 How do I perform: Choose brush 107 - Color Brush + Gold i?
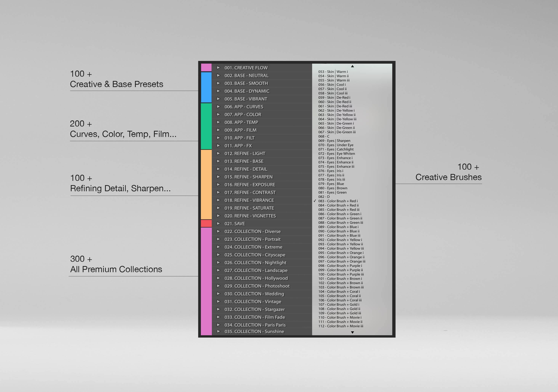click(339, 305)
